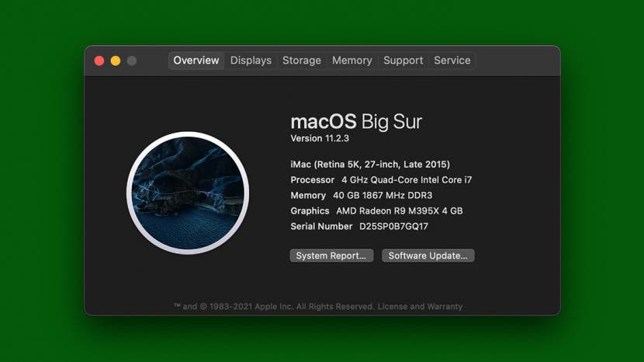Click the License and Warranty text
The width and height of the screenshot is (644, 362).
(420, 307)
